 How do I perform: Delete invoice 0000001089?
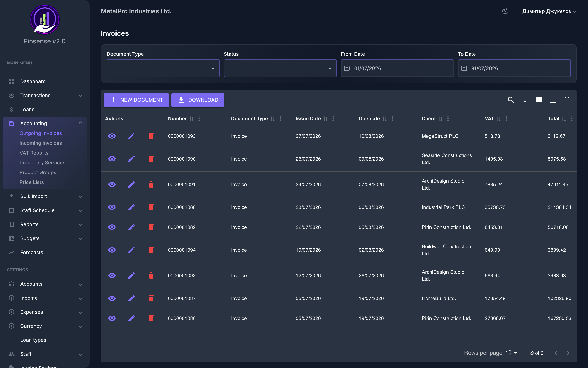coord(151,227)
